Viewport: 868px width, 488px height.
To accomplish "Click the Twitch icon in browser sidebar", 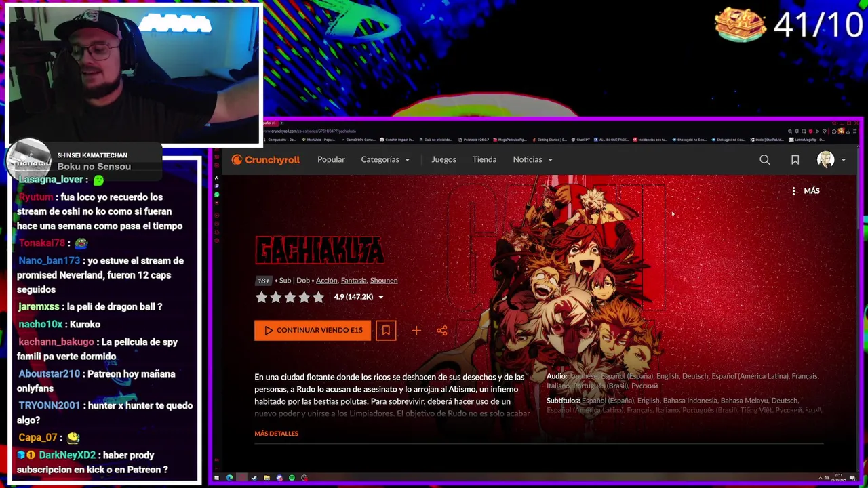I will pyautogui.click(x=216, y=186).
